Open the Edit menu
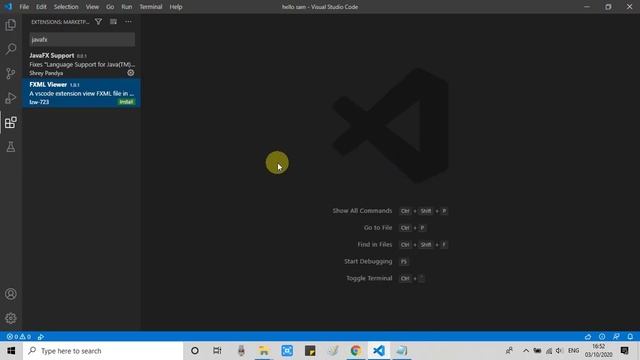 (x=41, y=7)
